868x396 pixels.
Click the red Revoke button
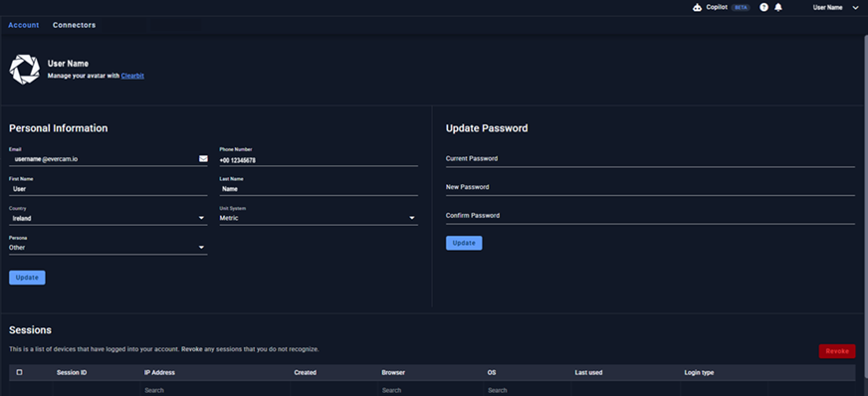pos(837,351)
